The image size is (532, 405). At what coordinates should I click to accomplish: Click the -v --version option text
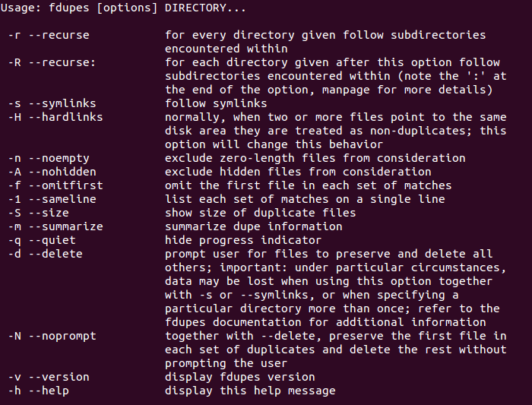(49, 377)
